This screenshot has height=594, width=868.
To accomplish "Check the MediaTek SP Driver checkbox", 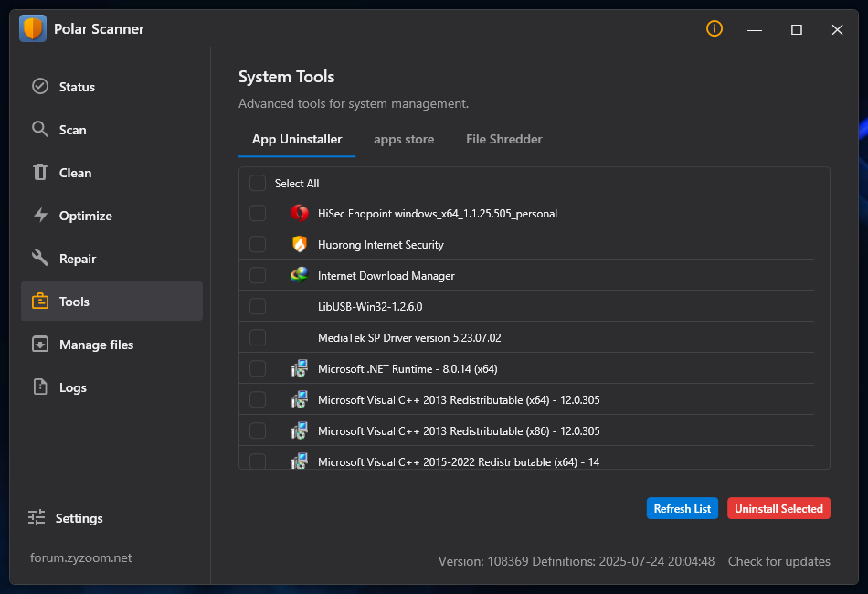I will pyautogui.click(x=258, y=337).
